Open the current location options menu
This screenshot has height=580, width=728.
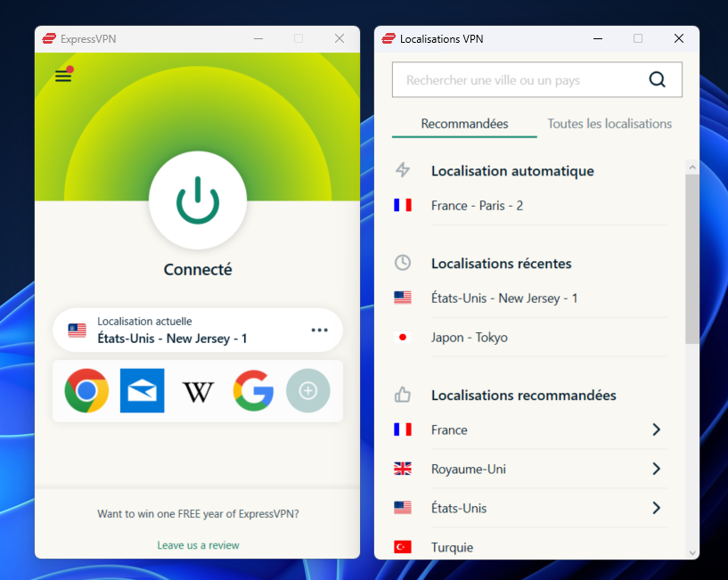point(319,330)
